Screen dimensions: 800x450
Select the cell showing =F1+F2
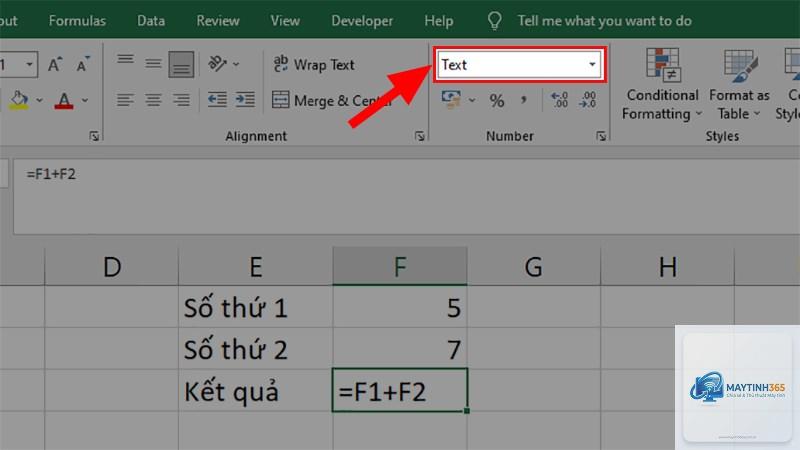[400, 390]
